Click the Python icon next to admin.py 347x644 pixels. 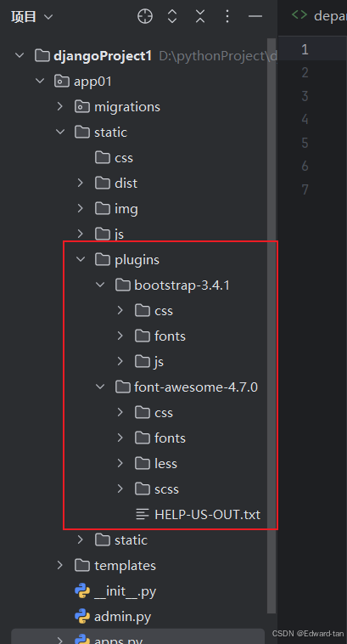tap(82, 617)
